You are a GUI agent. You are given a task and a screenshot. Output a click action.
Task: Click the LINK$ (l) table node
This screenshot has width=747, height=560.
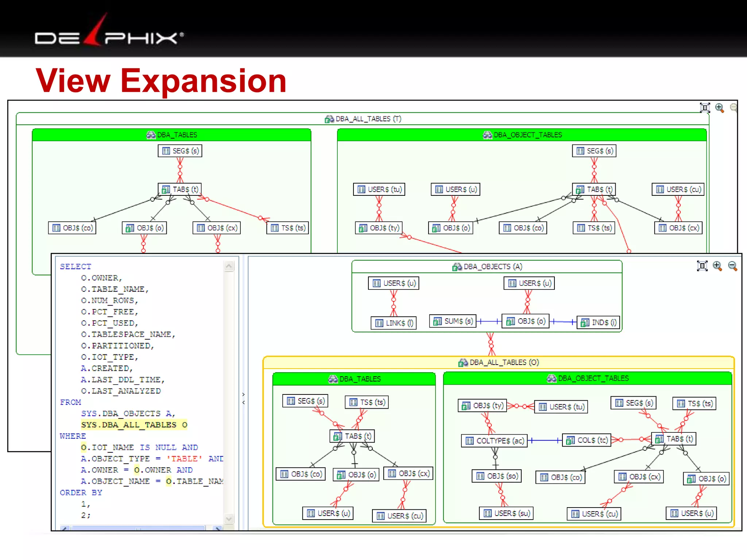[x=394, y=323]
